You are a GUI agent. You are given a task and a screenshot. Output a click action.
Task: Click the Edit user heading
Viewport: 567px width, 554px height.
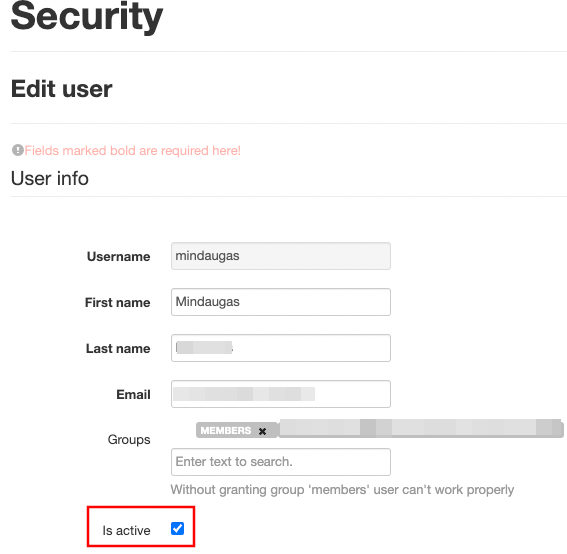pyautogui.click(x=61, y=89)
